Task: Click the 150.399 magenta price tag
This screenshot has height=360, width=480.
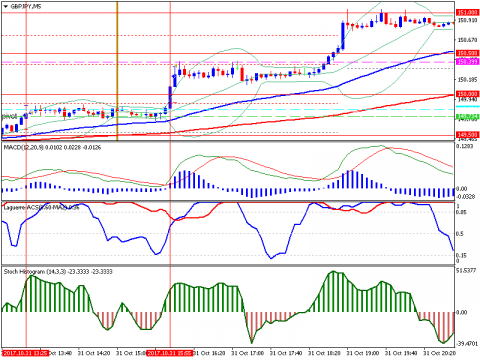Action: pos(467,62)
